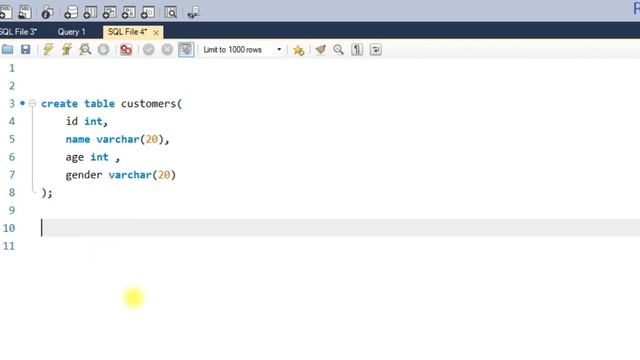The height and width of the screenshot is (360, 640).
Task: Create a new schema using the database icon
Action: (x=71, y=12)
